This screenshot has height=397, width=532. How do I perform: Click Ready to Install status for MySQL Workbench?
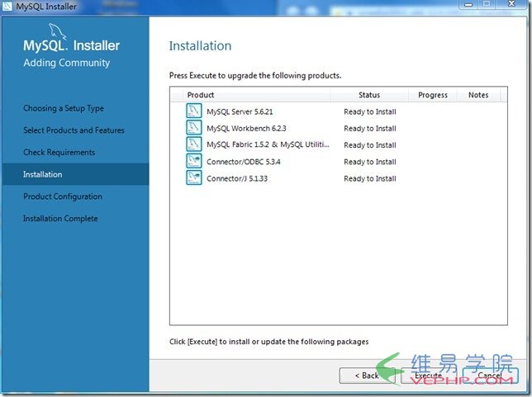point(370,129)
